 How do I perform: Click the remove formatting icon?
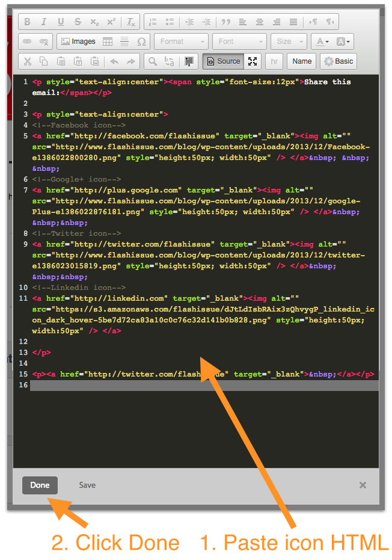(x=131, y=22)
